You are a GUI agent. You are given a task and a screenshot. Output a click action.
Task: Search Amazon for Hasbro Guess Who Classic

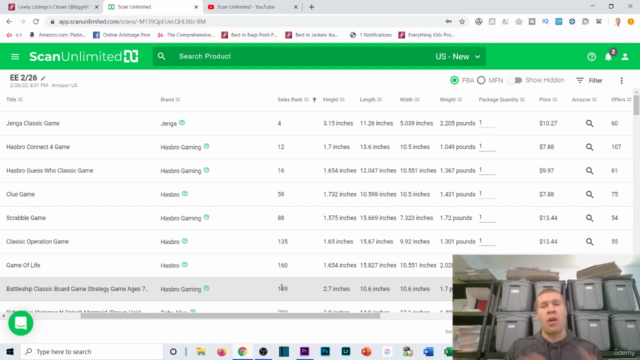589,171
